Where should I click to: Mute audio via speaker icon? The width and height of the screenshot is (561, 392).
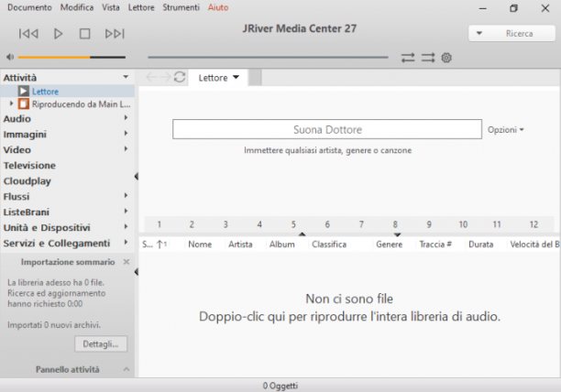click(x=10, y=57)
